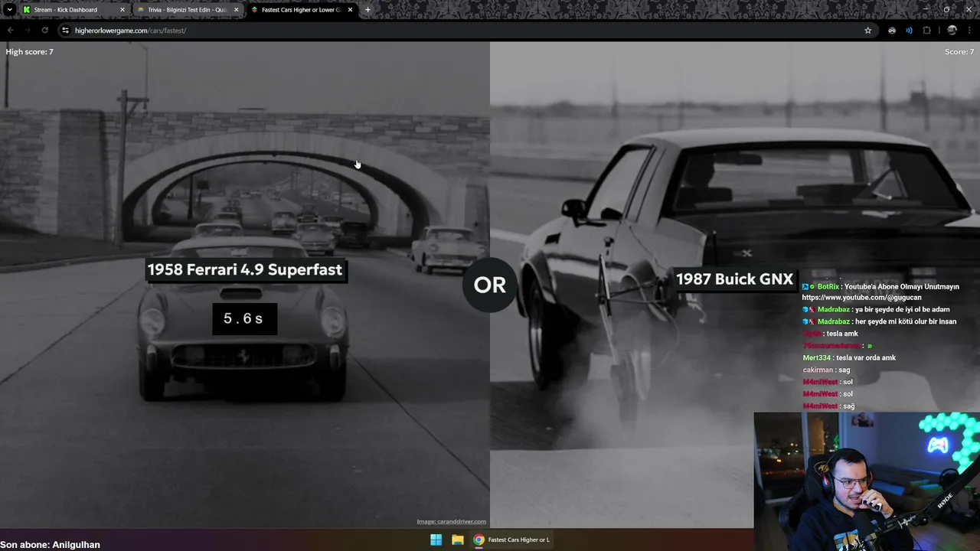Click BotRix username in chat
The height and width of the screenshot is (551, 980).
[828, 287]
